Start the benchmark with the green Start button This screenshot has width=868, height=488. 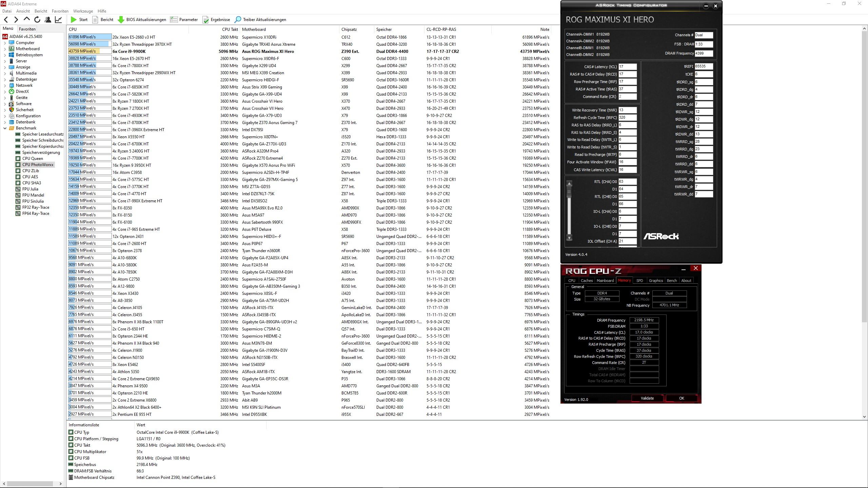pyautogui.click(x=79, y=20)
